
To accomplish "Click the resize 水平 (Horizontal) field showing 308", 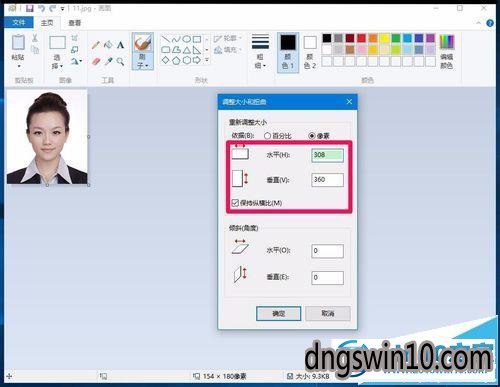I will coord(327,155).
